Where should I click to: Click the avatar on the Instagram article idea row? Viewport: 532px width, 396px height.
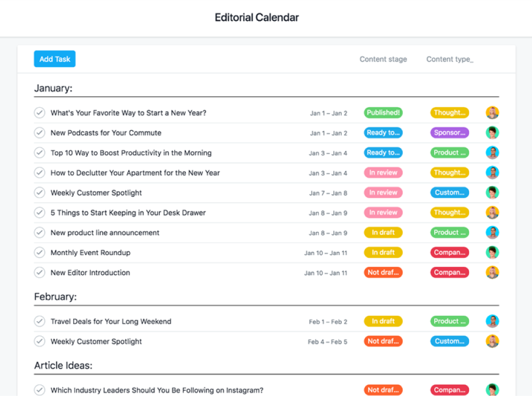pyautogui.click(x=492, y=389)
